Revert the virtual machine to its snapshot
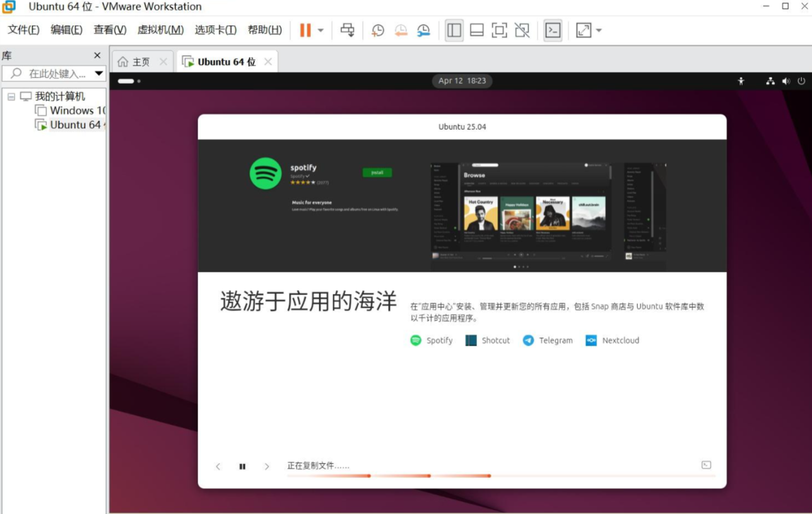The image size is (812, 514). tap(401, 30)
